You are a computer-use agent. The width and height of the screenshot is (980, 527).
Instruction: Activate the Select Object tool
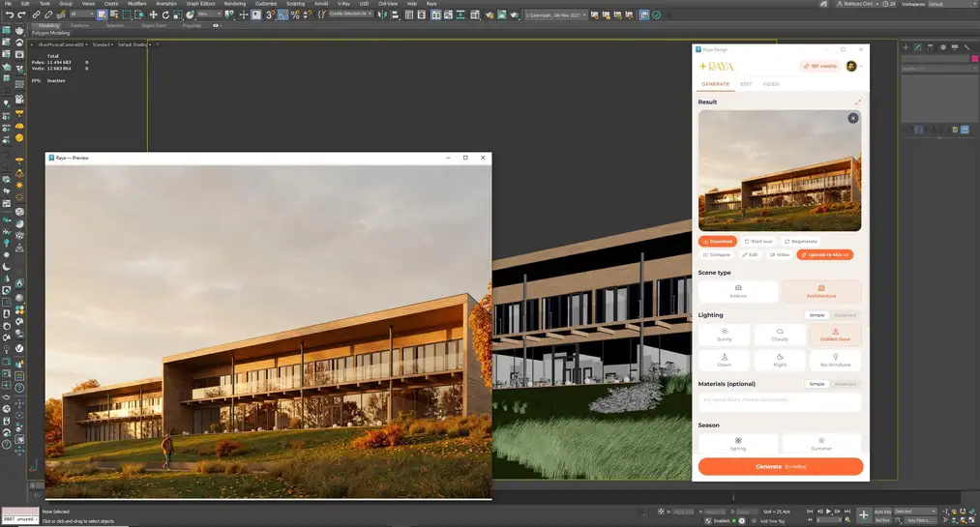coord(102,15)
